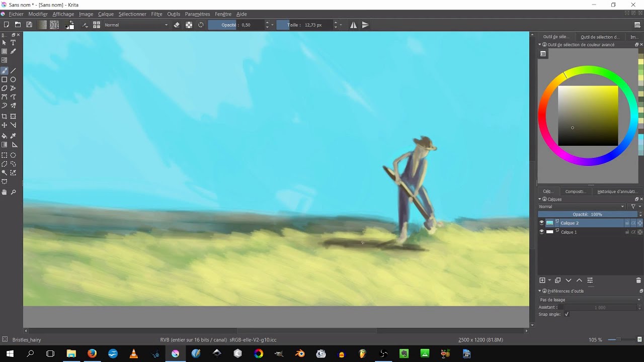Screen dimensions: 644x362
Task: Select the Contiguous (magic wand) selection tool
Action: (x=5, y=172)
